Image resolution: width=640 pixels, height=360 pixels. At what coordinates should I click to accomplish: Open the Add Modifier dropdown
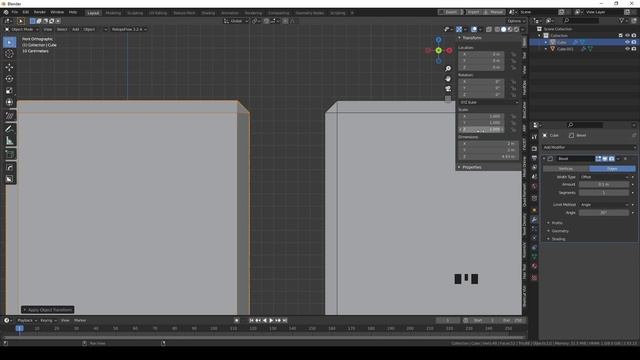pyautogui.click(x=589, y=147)
